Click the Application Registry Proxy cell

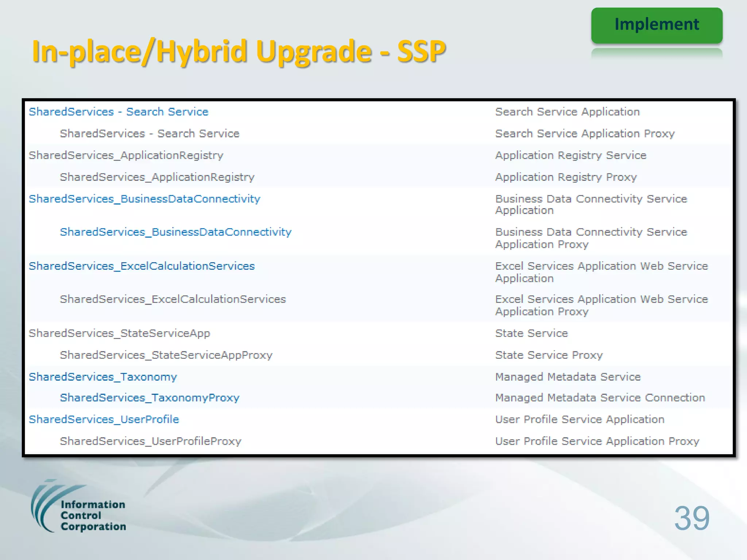point(566,177)
